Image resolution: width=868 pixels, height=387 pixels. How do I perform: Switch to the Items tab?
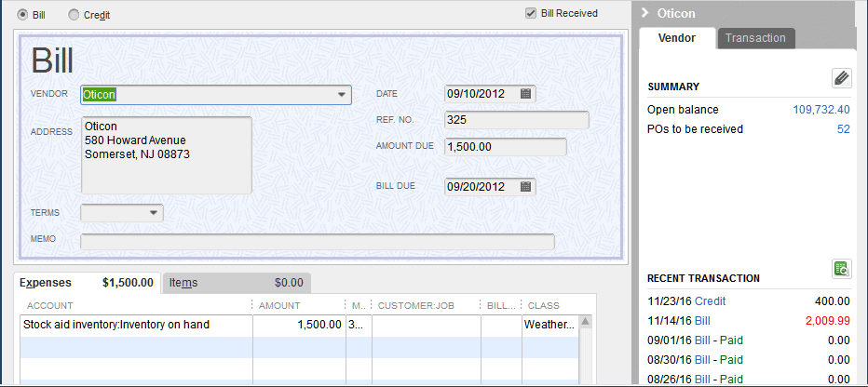[x=236, y=283]
